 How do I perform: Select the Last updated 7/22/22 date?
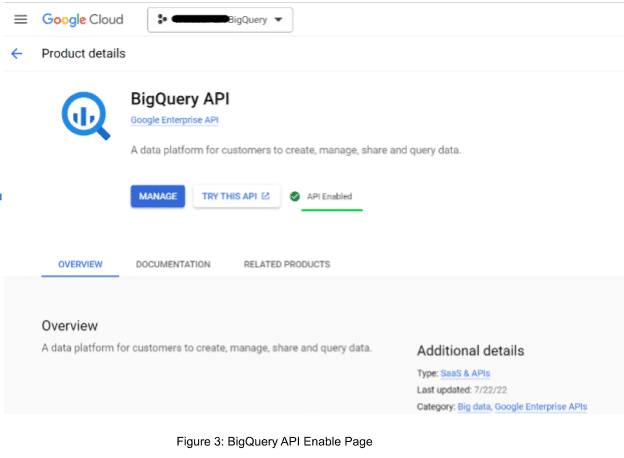pos(490,390)
